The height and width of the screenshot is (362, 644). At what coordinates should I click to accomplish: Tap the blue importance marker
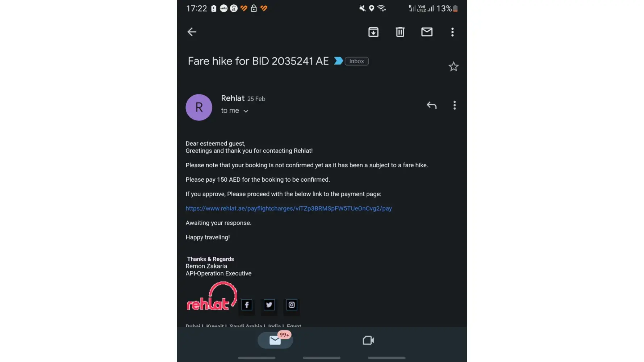(338, 61)
